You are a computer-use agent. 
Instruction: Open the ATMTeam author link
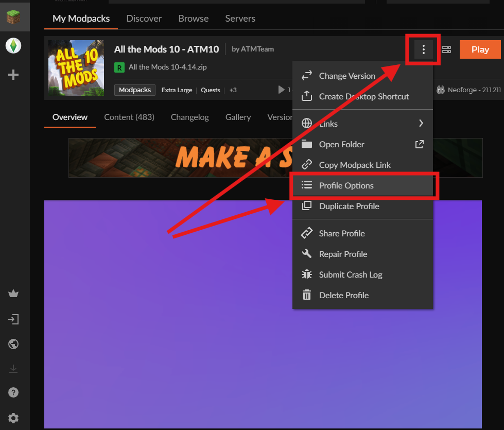pos(257,49)
